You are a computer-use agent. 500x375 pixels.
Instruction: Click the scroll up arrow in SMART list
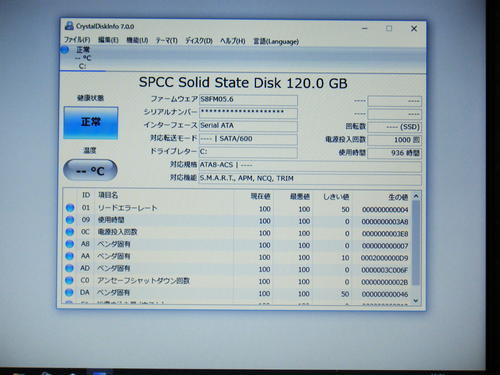(x=416, y=196)
